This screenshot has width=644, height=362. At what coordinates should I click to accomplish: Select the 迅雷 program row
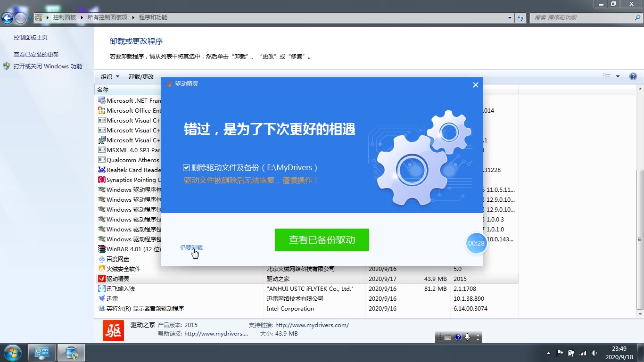click(x=307, y=298)
